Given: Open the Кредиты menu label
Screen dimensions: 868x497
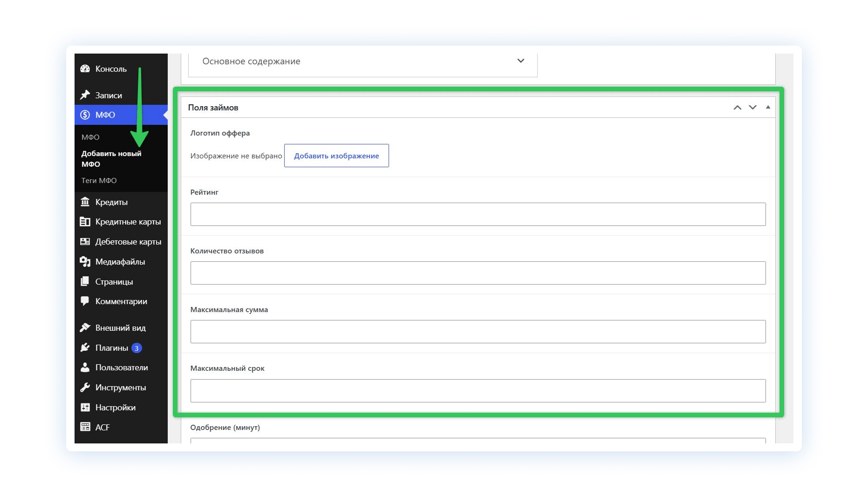Looking at the screenshot, I should coord(111,202).
